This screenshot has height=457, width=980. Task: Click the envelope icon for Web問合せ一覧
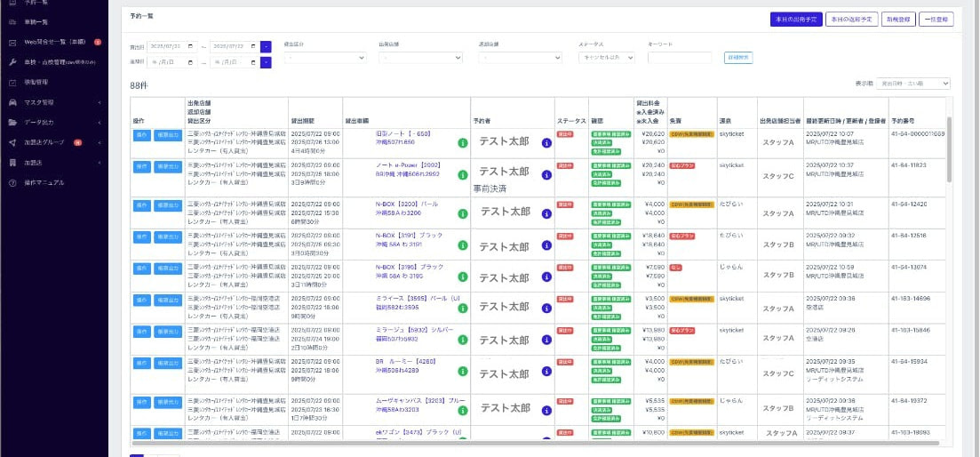pyautogui.click(x=12, y=42)
